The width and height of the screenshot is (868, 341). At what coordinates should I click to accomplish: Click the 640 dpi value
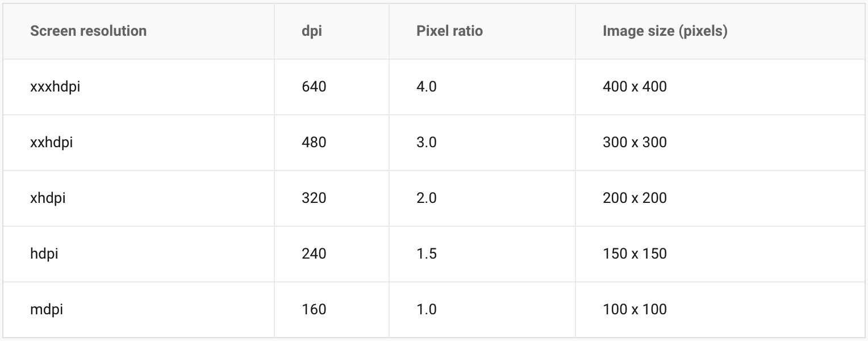tap(314, 87)
